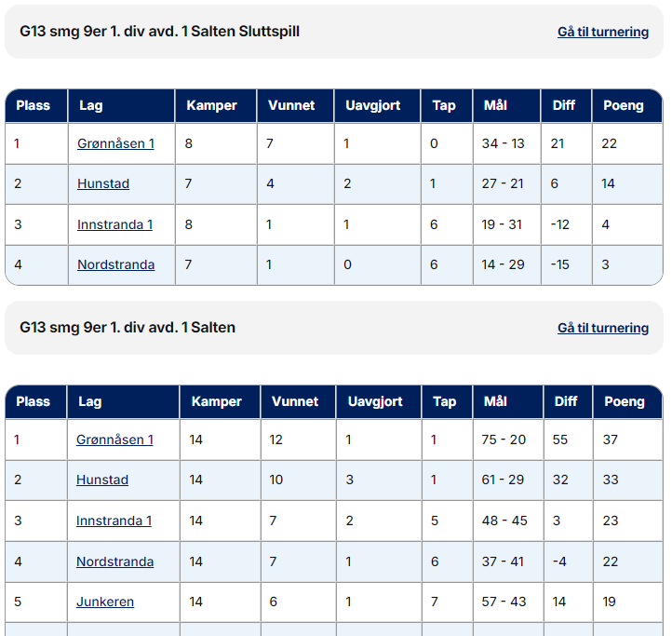Click Grønnåsen 1's goal score 75 - 20

click(x=504, y=440)
